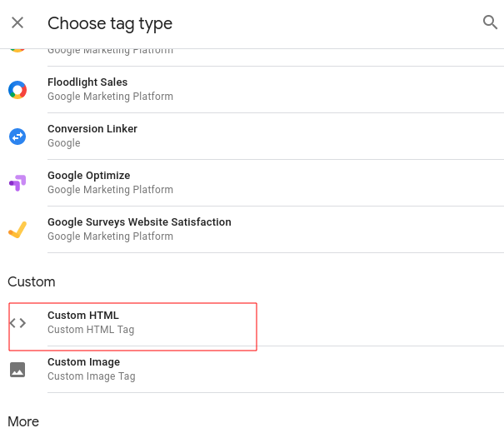Click the search magnifier icon
Screen dimensions: 504x433
coord(490,22)
